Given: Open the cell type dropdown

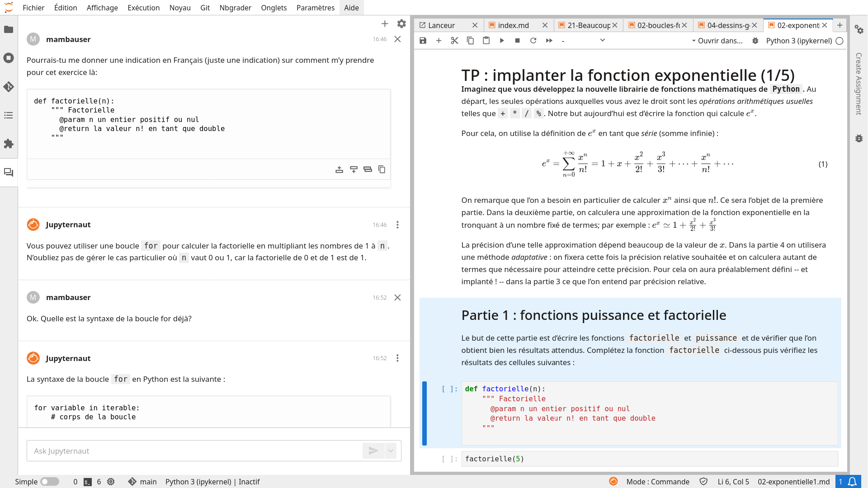Looking at the screenshot, I should (x=583, y=41).
